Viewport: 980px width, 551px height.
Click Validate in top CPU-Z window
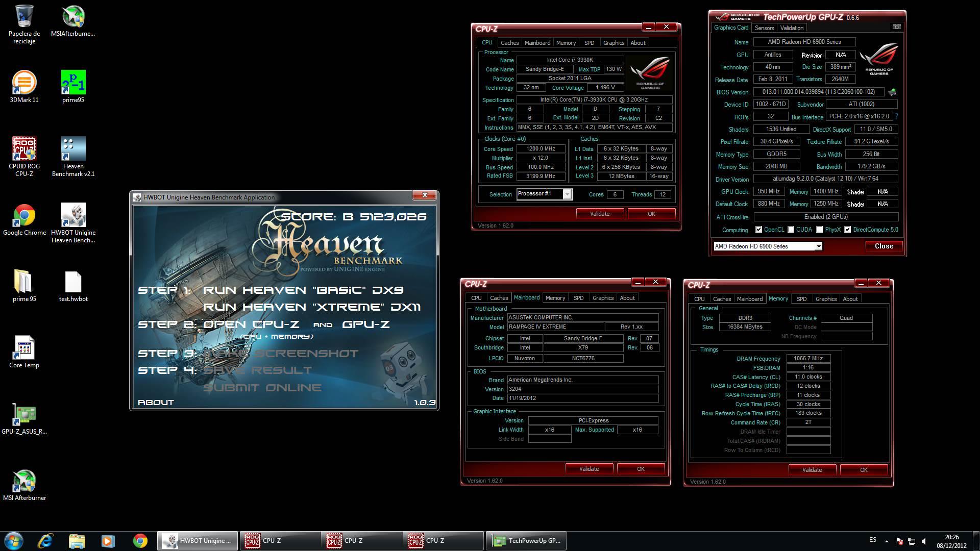click(x=600, y=214)
